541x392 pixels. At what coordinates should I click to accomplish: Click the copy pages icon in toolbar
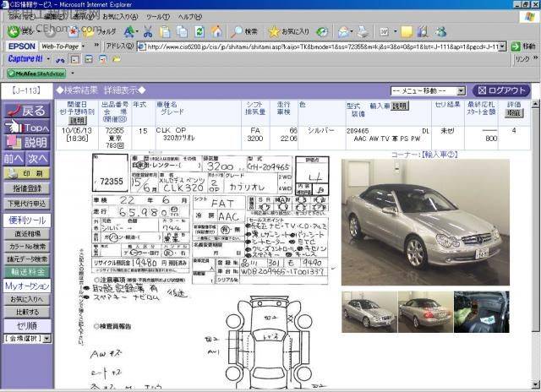click(182, 32)
